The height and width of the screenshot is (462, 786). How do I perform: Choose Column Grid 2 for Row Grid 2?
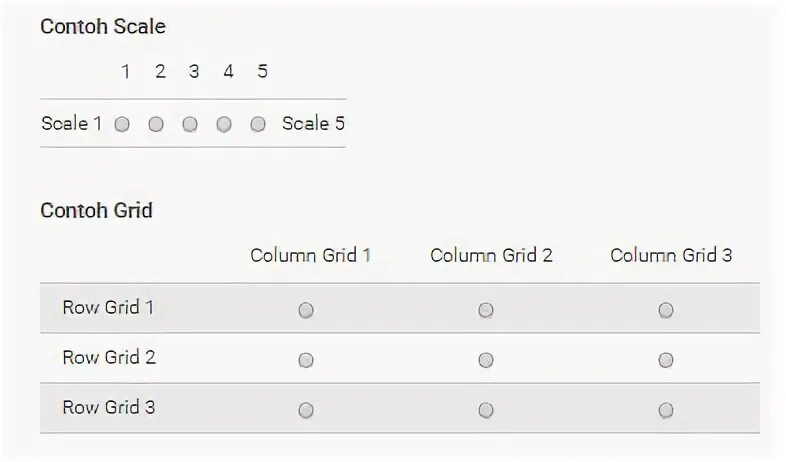[486, 360]
